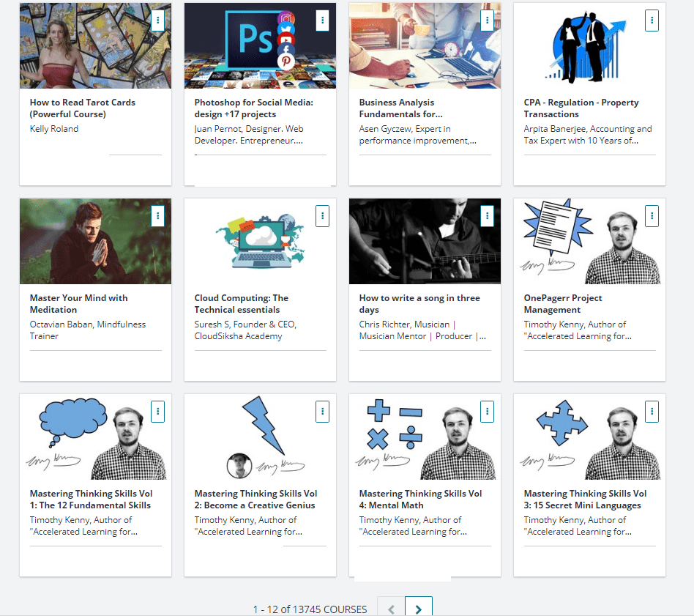This screenshot has height=616, width=694.
Task: Click the previous page arrow
Action: 391,608
